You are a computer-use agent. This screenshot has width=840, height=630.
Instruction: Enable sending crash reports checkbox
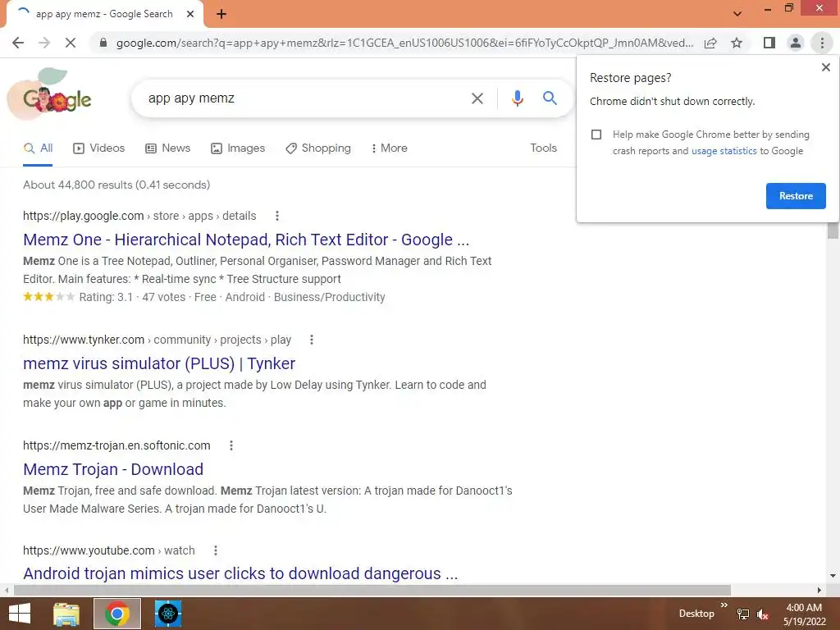click(x=596, y=135)
